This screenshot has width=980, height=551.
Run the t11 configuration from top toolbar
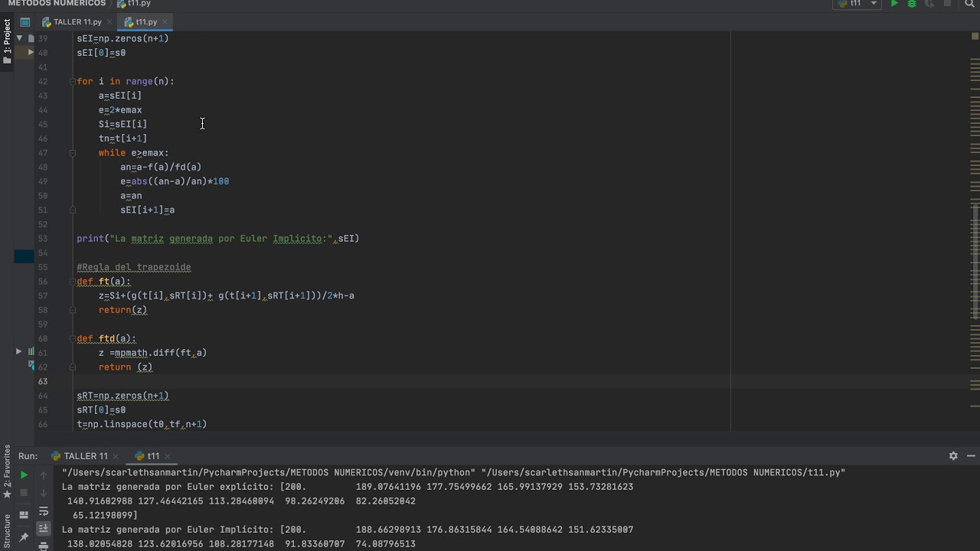coord(894,4)
